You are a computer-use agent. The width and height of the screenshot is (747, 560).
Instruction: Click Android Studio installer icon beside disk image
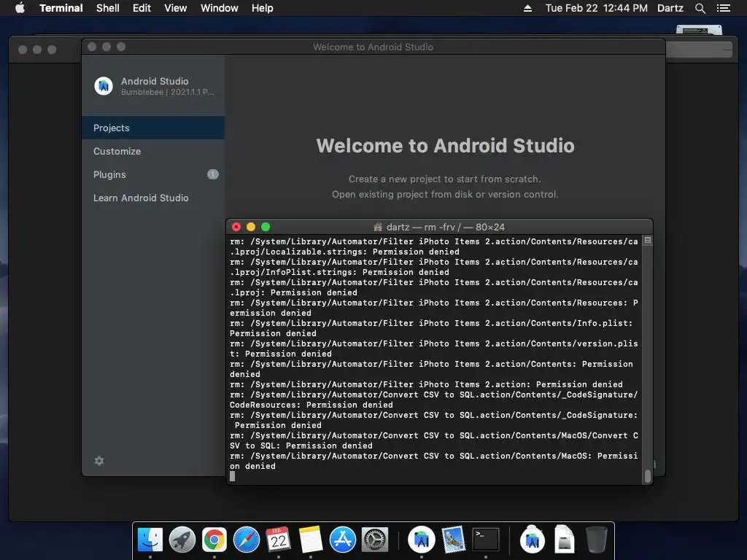pos(532,540)
